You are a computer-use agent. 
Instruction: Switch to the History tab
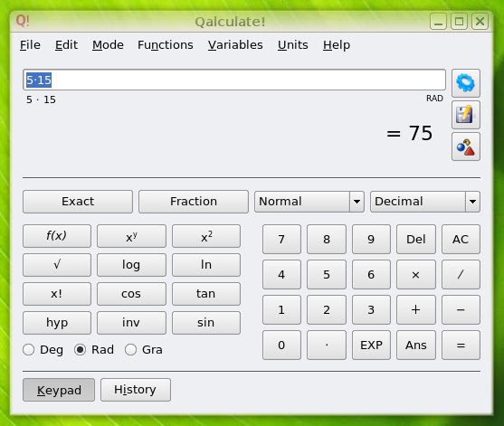(x=136, y=390)
